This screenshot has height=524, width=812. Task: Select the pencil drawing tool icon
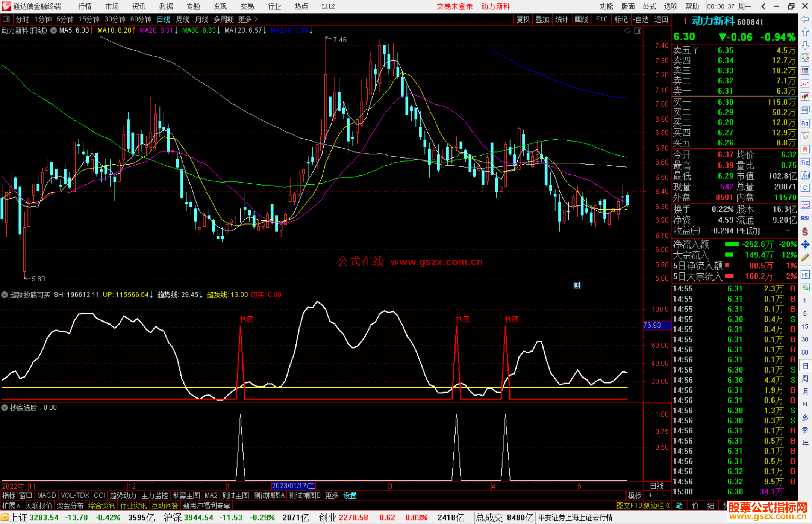(805, 257)
